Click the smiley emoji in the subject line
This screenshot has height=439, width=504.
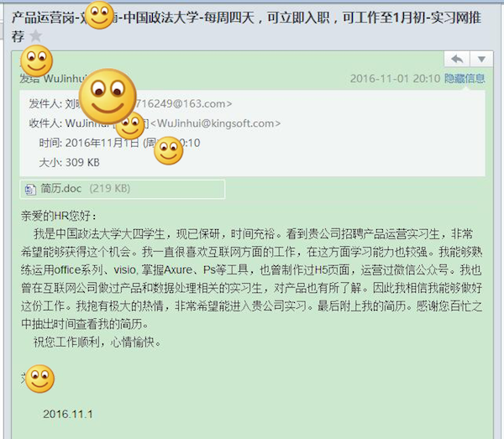(x=99, y=15)
